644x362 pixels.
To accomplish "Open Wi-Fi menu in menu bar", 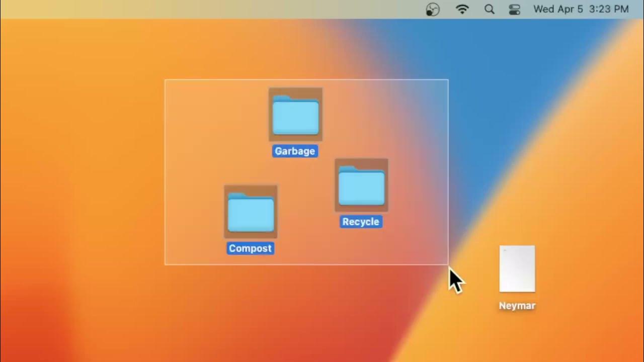I will coord(462,9).
